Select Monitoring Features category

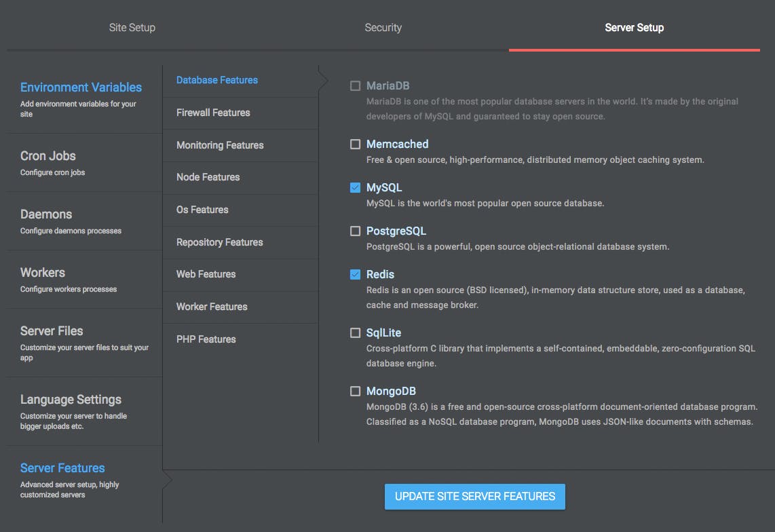pos(220,145)
